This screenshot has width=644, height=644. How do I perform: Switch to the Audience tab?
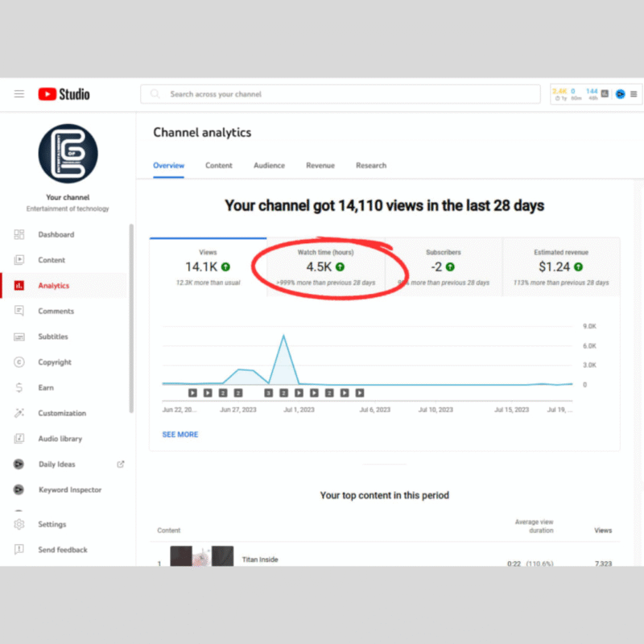tap(269, 165)
